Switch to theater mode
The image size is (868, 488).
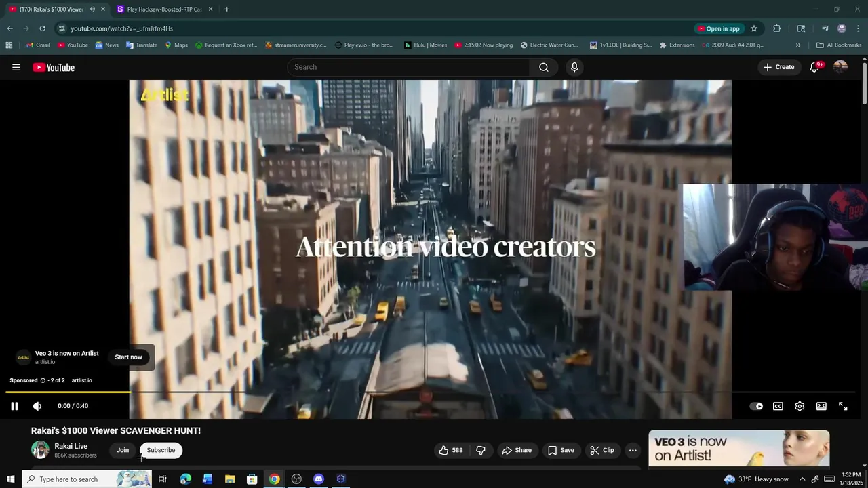click(821, 406)
